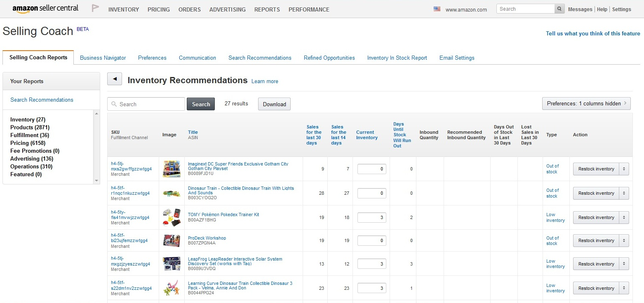This screenshot has width=644, height=303.
Task: Click the magnifier icon in top search bar
Action: click(559, 8)
